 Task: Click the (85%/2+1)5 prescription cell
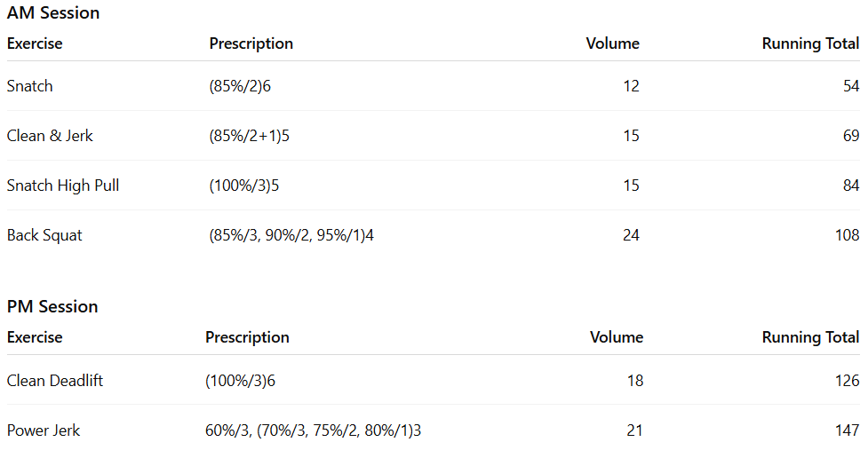252,136
